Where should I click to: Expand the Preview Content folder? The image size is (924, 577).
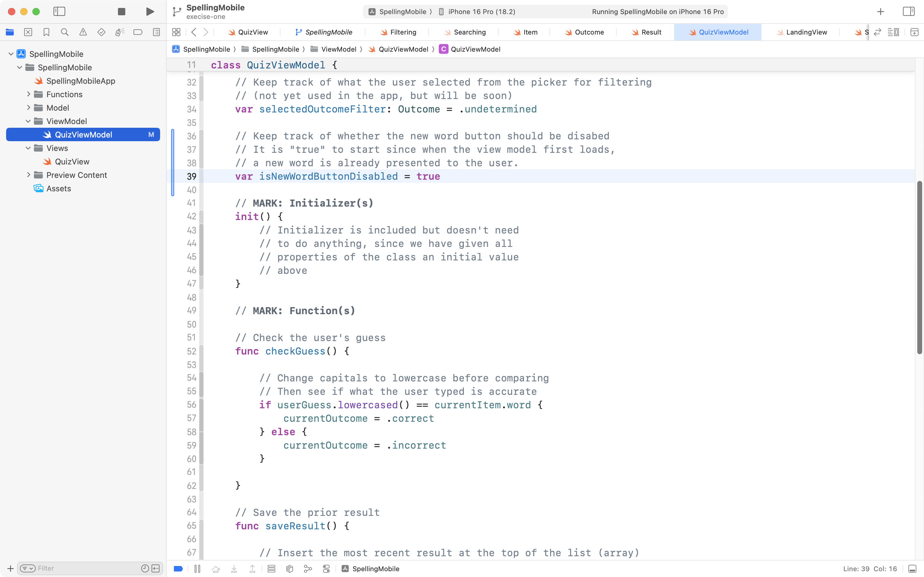click(x=28, y=175)
